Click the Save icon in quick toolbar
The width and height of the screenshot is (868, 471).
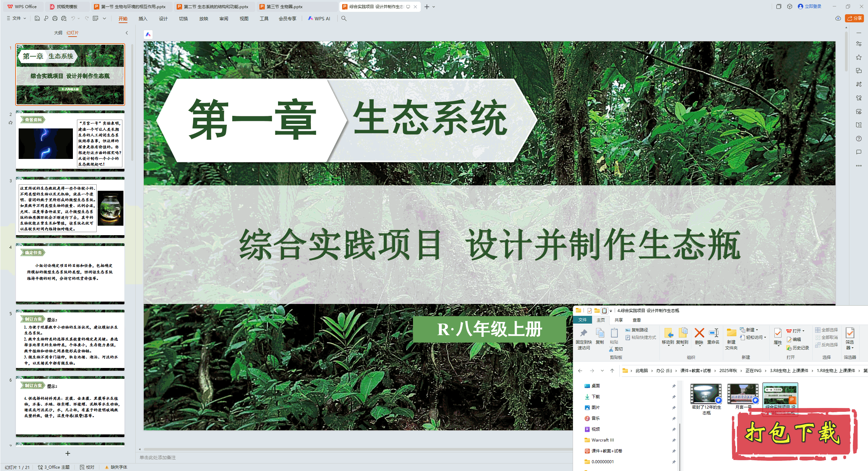point(37,18)
